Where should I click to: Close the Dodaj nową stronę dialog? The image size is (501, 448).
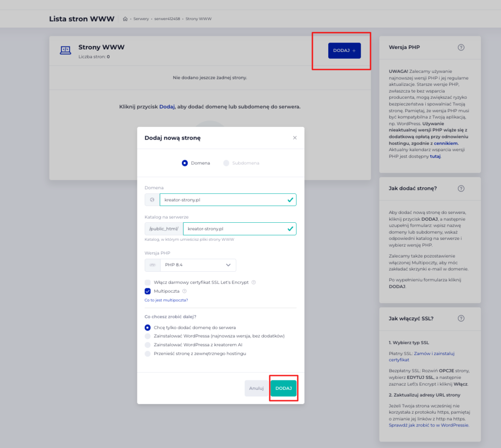coord(295,138)
